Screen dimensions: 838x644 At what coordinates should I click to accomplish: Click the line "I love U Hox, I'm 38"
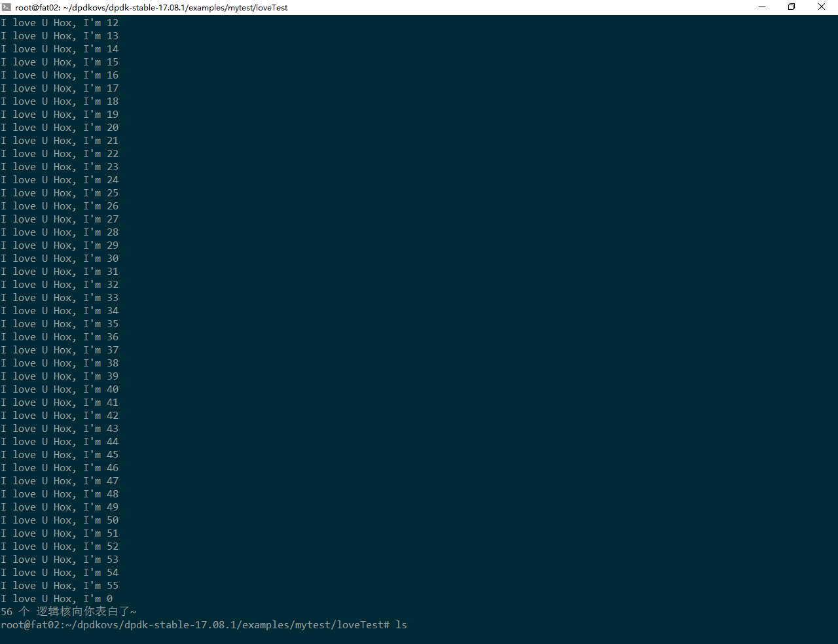pos(60,363)
